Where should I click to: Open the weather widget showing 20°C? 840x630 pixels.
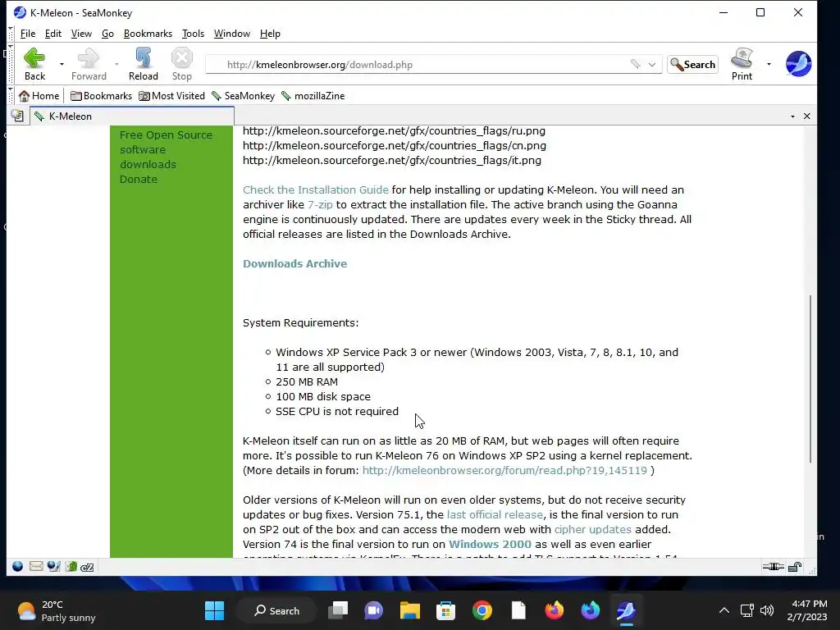click(57, 610)
